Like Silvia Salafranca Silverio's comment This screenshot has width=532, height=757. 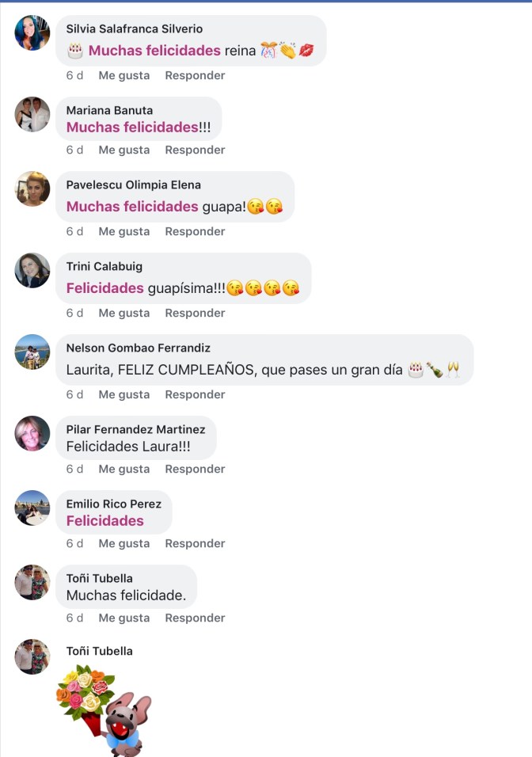124,75
